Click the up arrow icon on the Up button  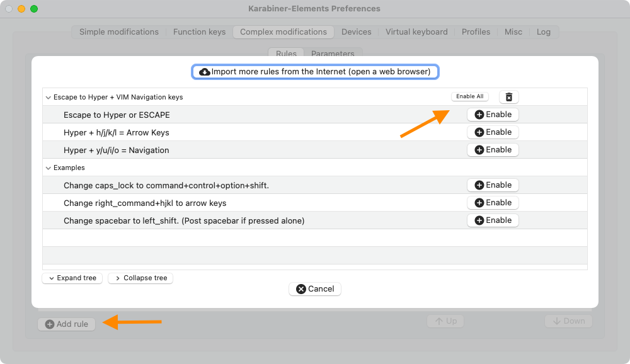(x=438, y=321)
